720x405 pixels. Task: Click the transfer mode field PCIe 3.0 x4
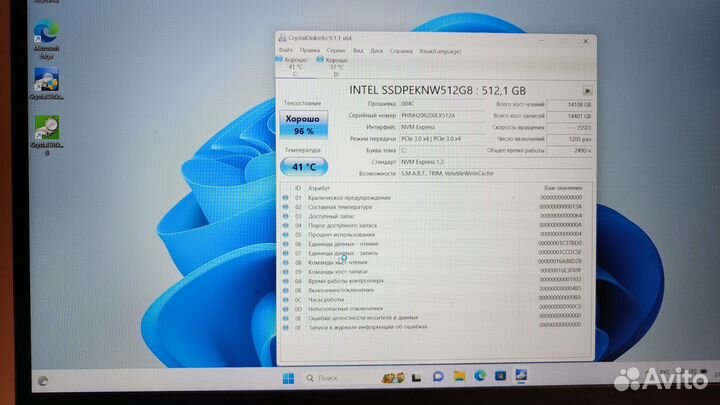click(443, 139)
